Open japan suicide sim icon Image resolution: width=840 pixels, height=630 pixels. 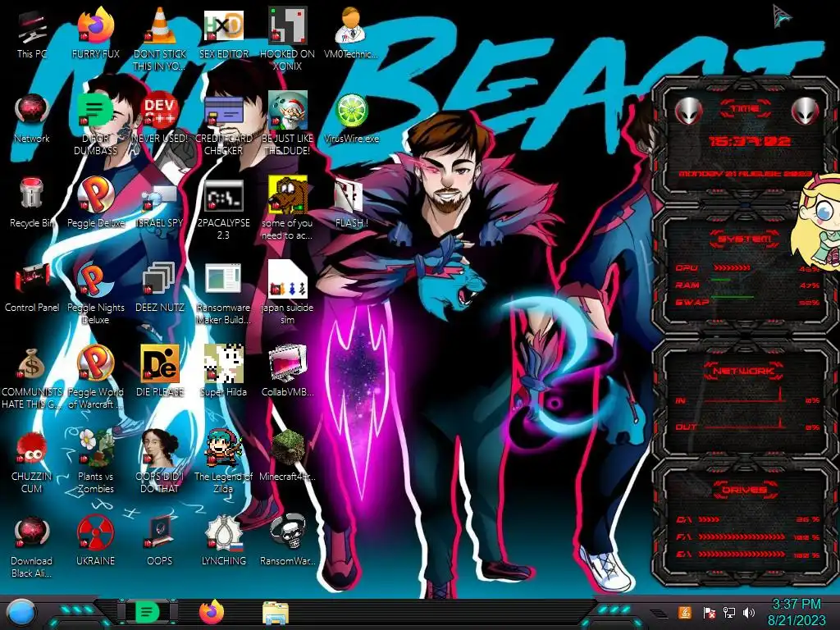287,294
